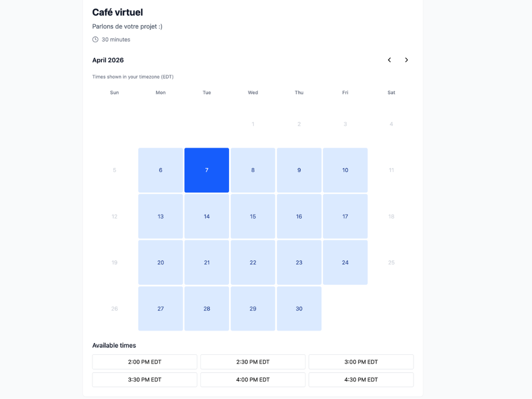Select April 23 on the calendar
The width and height of the screenshot is (532, 399).
299,262
